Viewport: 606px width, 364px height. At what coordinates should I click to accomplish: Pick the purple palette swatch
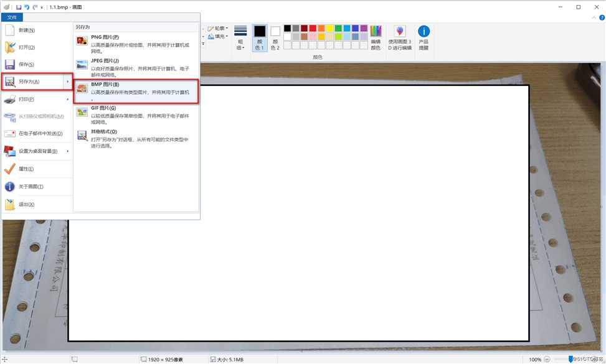click(364, 28)
